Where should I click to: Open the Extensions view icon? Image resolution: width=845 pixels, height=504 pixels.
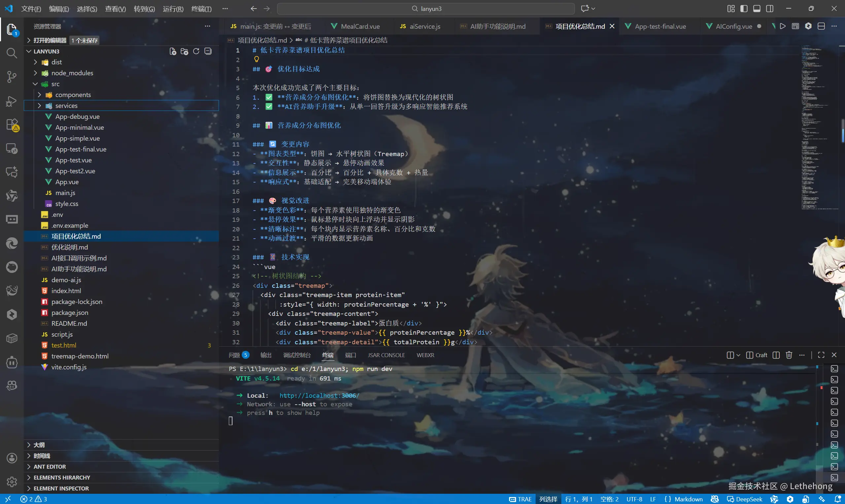point(12,125)
